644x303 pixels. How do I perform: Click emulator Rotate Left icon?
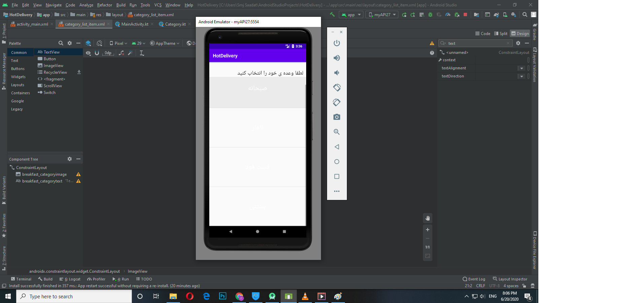337,88
